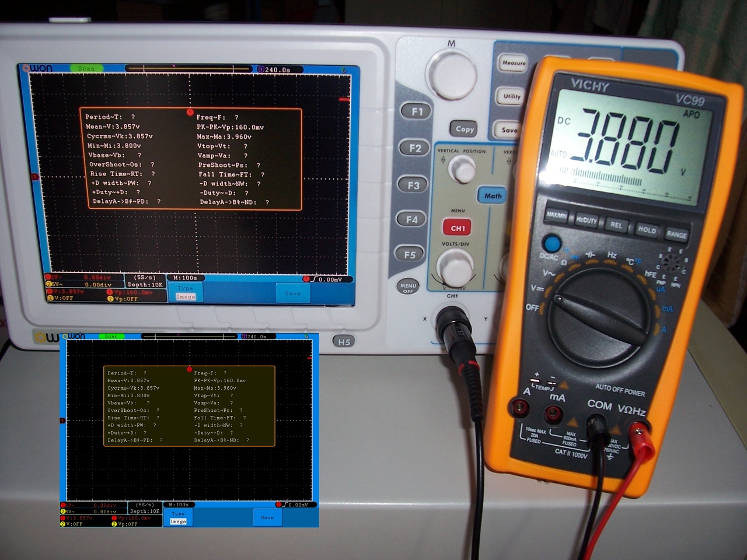Screen dimensions: 747x560
Task: Click the multimeter rotary function dial
Action: click(x=599, y=317)
